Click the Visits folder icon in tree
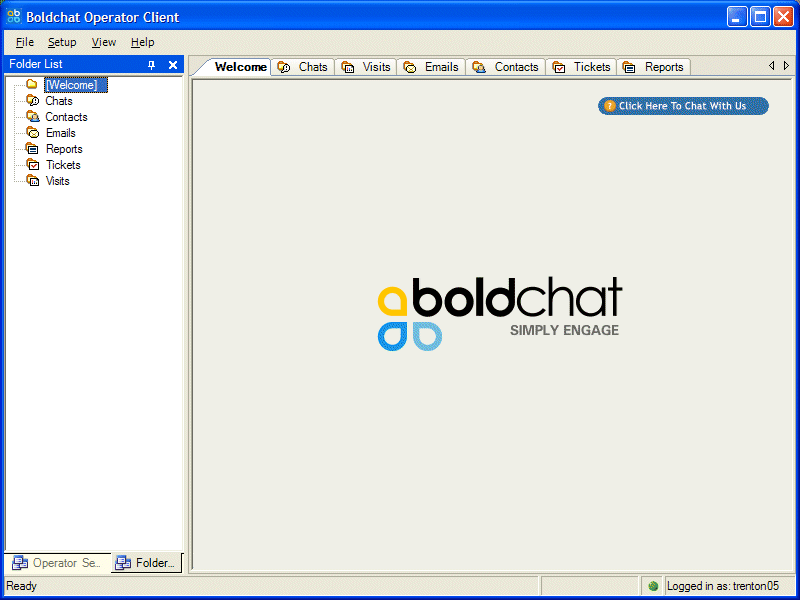This screenshot has width=800, height=600. 33,180
